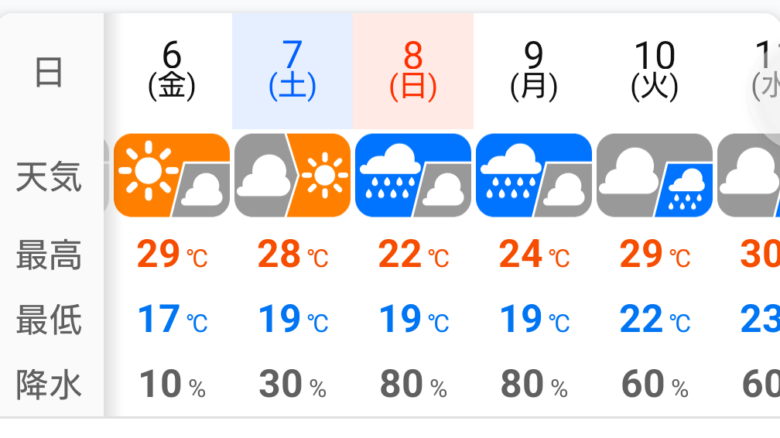
Task: Click the rain-then-cloudy icon for Sunday 8
Action: coord(413,175)
